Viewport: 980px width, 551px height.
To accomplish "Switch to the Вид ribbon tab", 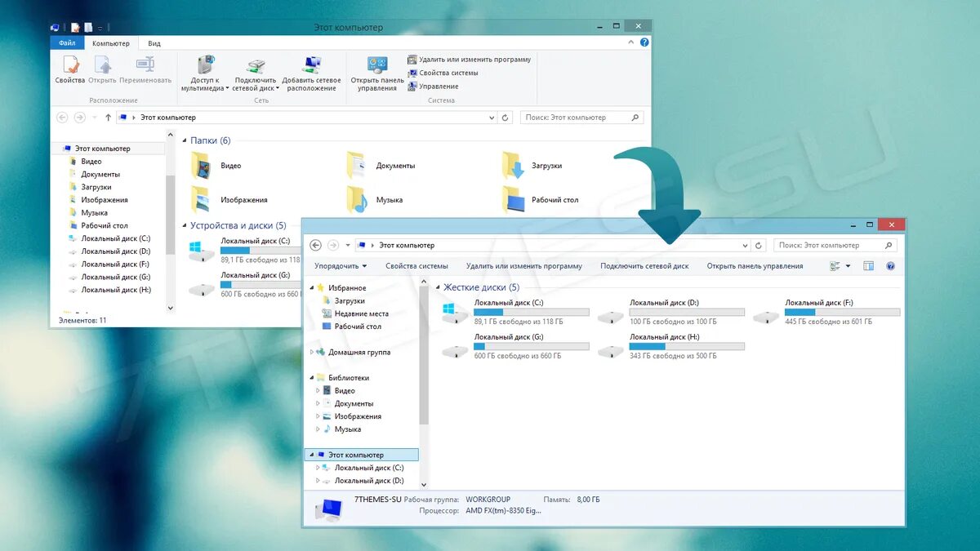I will 154,43.
